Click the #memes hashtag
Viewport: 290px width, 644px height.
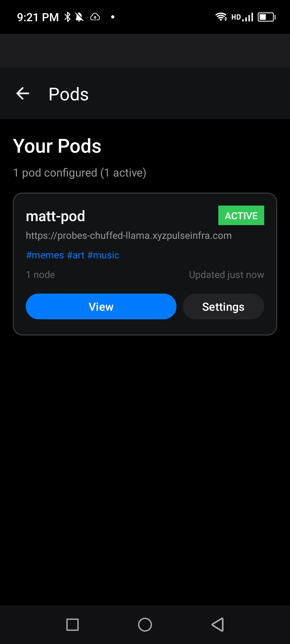(x=45, y=255)
